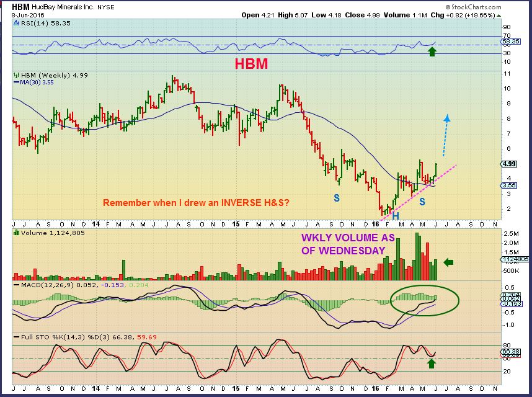
Task: Click the High 5.07 value
Action: pyautogui.click(x=293, y=15)
